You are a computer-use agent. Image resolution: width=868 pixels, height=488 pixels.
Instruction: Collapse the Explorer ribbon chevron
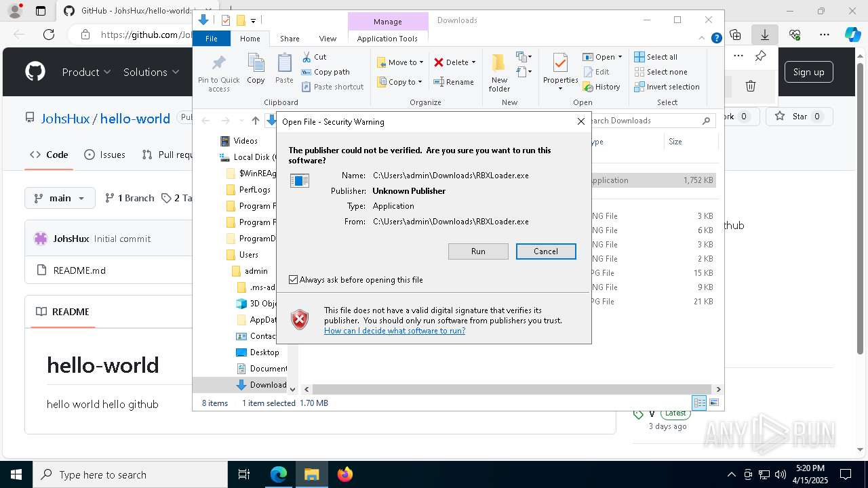(x=703, y=39)
